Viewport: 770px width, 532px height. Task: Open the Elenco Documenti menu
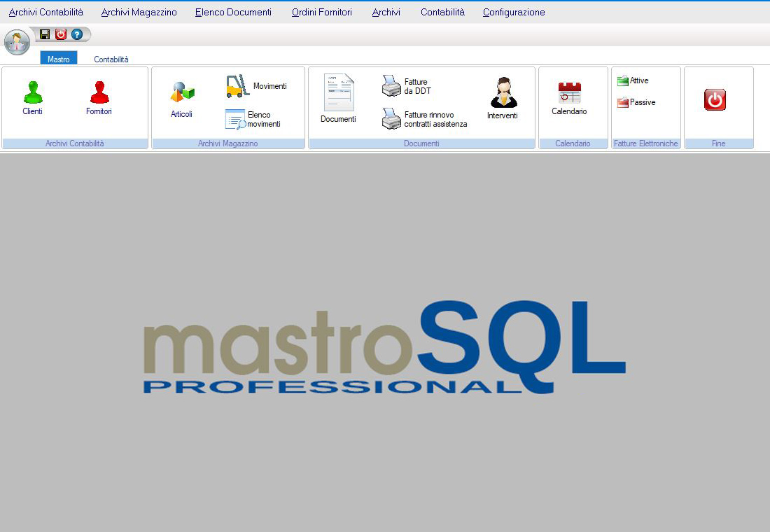[x=233, y=13]
